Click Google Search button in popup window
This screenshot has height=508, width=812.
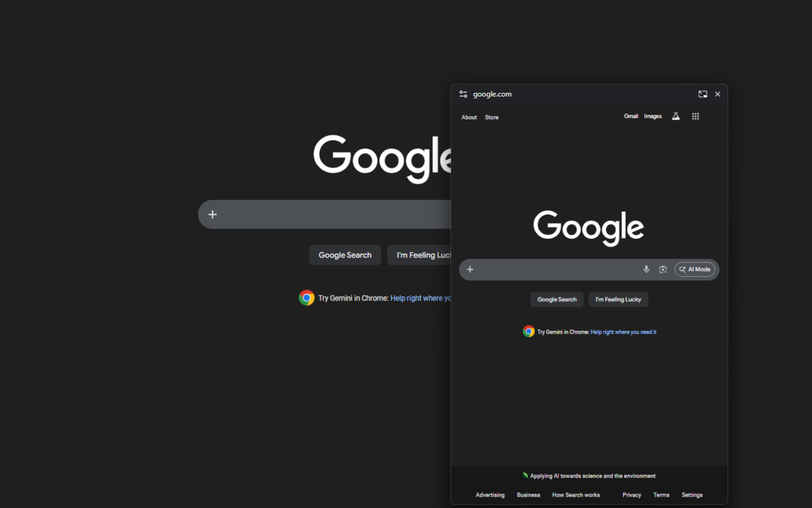pyautogui.click(x=557, y=300)
